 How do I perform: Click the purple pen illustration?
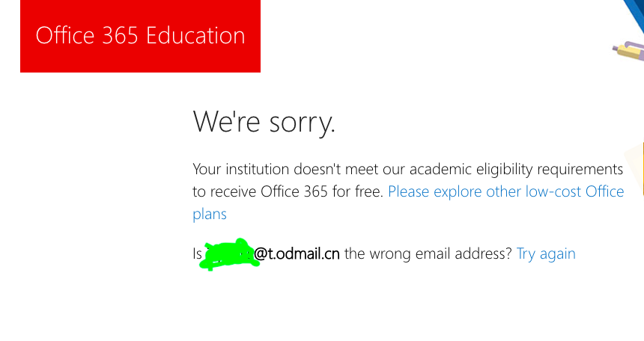coord(629,52)
